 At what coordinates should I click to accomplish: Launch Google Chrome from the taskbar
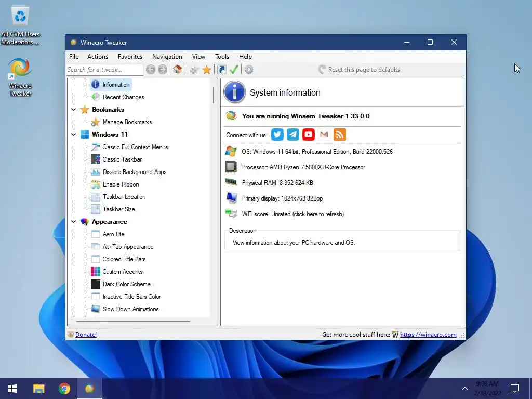click(x=64, y=389)
